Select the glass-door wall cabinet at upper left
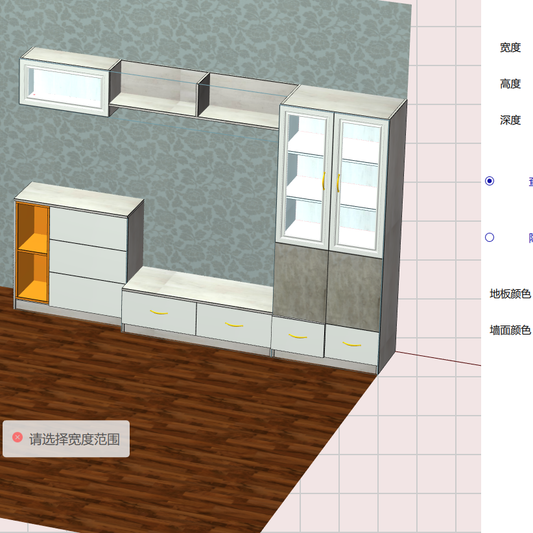 65,87
